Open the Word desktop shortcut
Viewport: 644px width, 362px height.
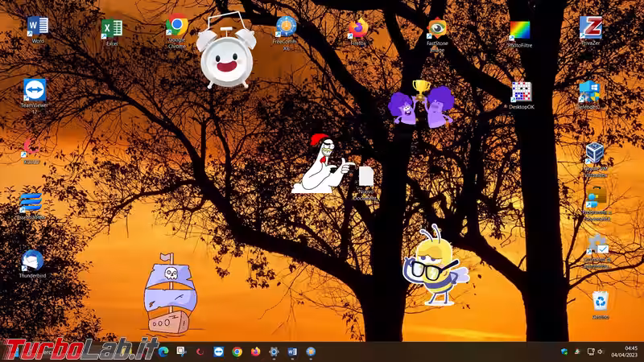(37, 27)
